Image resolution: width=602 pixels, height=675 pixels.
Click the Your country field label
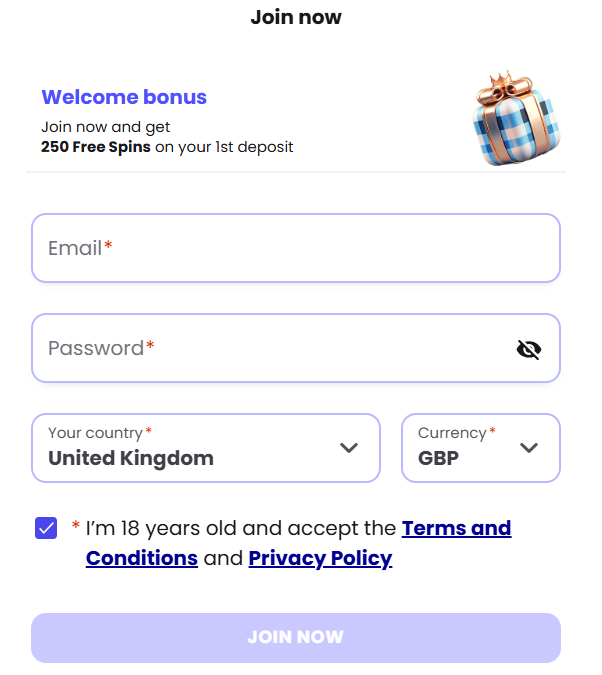click(x=95, y=433)
